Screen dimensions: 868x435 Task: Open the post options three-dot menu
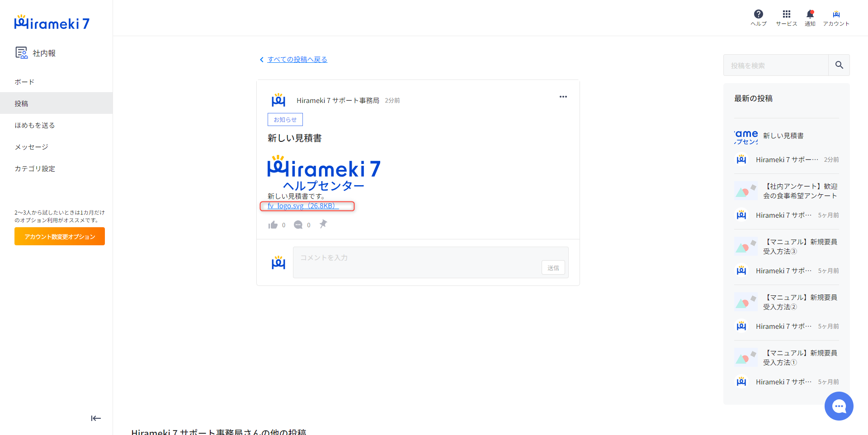(x=563, y=97)
